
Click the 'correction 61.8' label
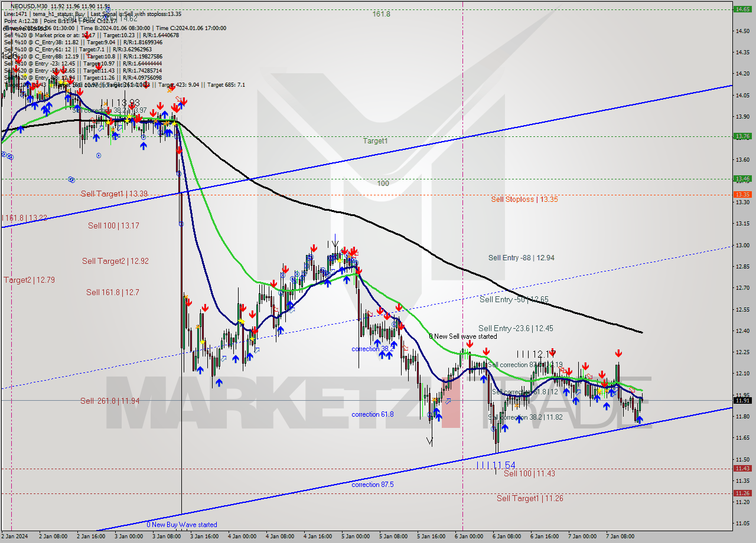pos(372,414)
